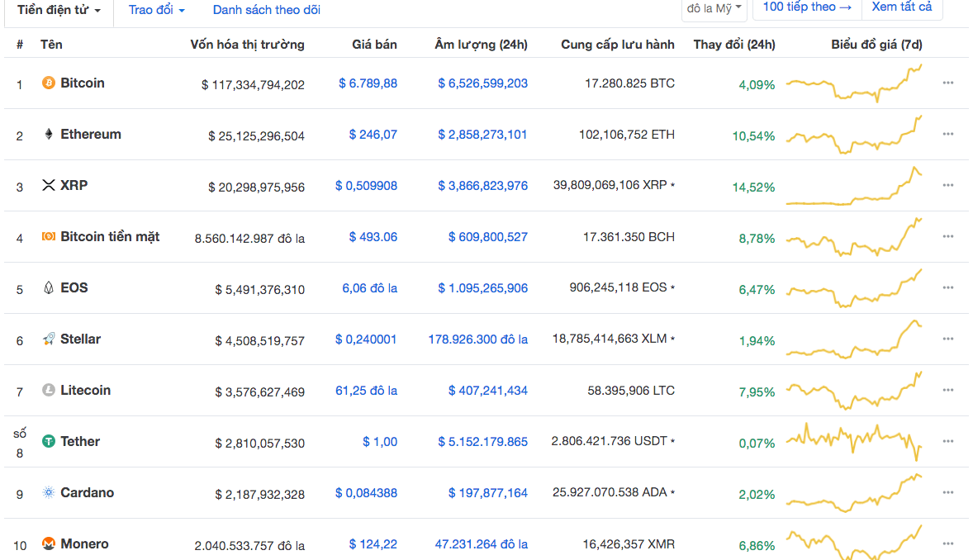Screen dimensions: 973x560
Task: Sort by Giá bán column header
Action: (374, 45)
